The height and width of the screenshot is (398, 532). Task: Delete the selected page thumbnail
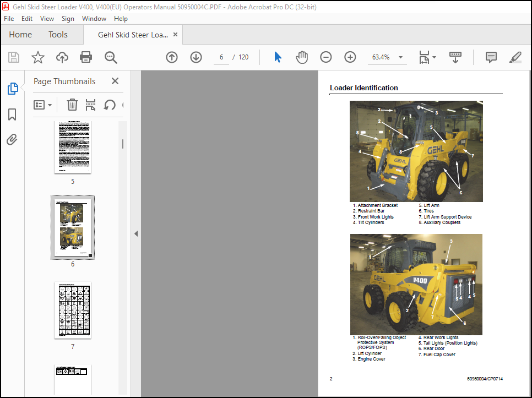[x=72, y=105]
